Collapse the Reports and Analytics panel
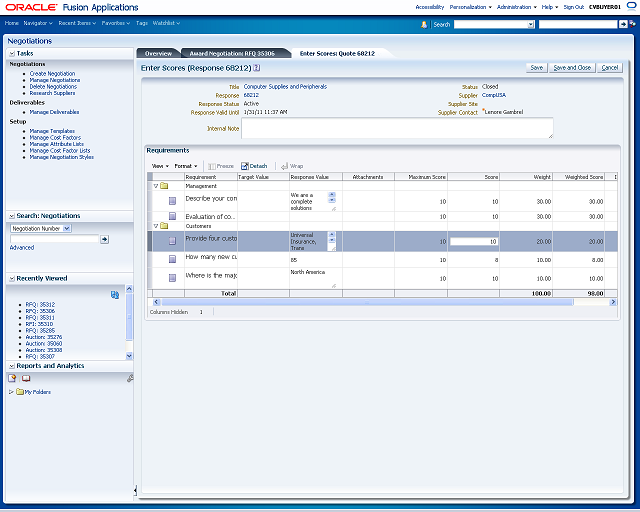640x512 pixels. coord(12,366)
